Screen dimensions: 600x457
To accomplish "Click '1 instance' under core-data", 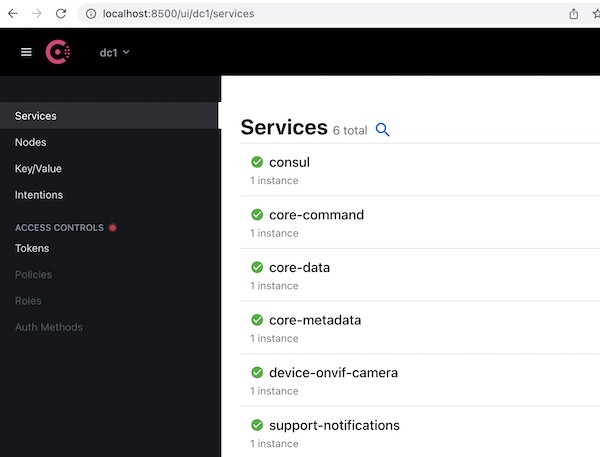I will click(x=274, y=286).
